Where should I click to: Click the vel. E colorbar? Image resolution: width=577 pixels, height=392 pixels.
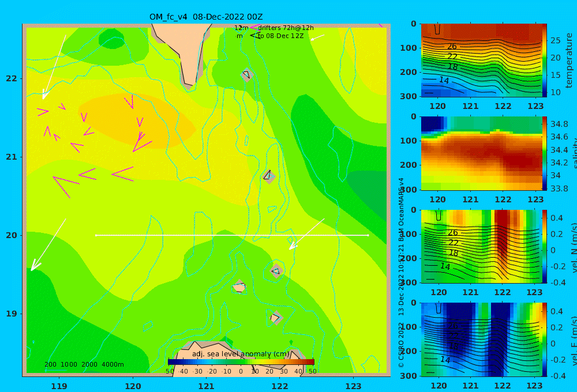tap(545, 340)
